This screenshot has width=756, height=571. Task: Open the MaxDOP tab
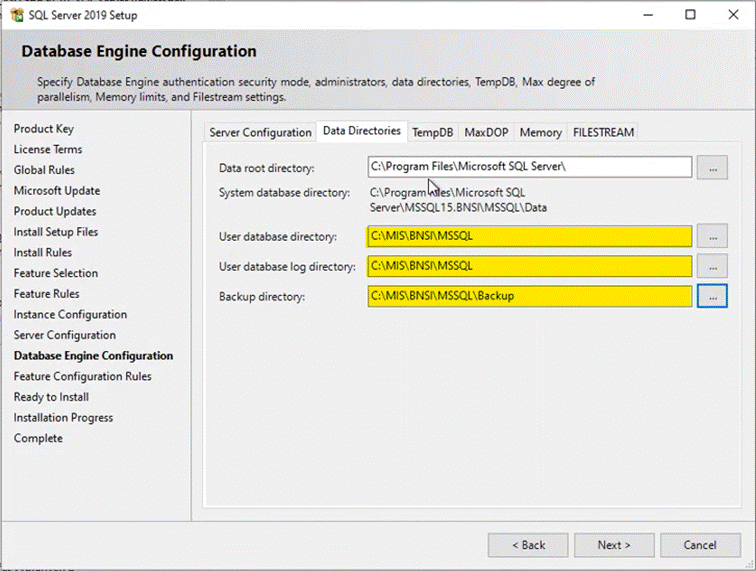[486, 133]
